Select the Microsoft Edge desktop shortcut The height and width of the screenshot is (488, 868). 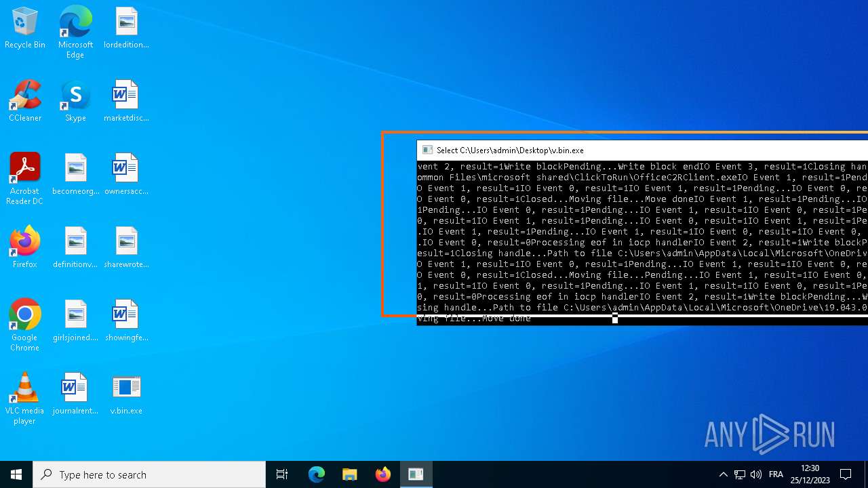click(75, 33)
